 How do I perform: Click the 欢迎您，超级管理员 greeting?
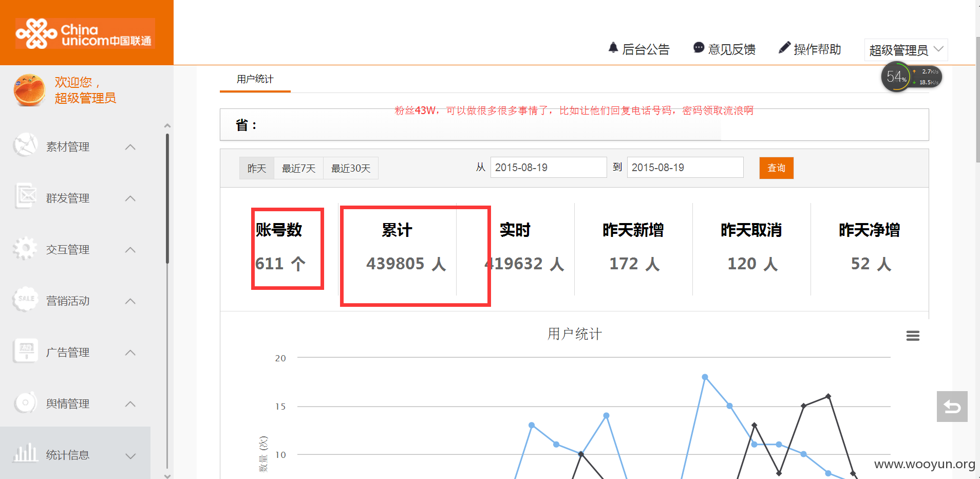85,90
